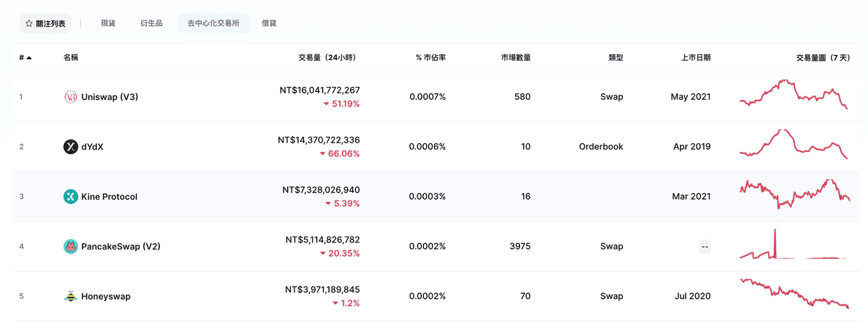Sort by 交易量（24小時）column header
Viewport: 868px width, 322px height.
coord(329,57)
